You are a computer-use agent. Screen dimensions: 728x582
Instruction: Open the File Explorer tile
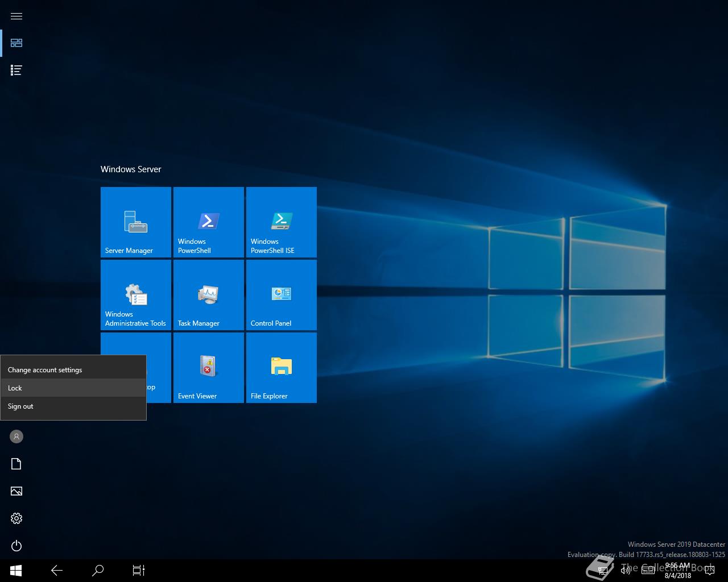[282, 368]
